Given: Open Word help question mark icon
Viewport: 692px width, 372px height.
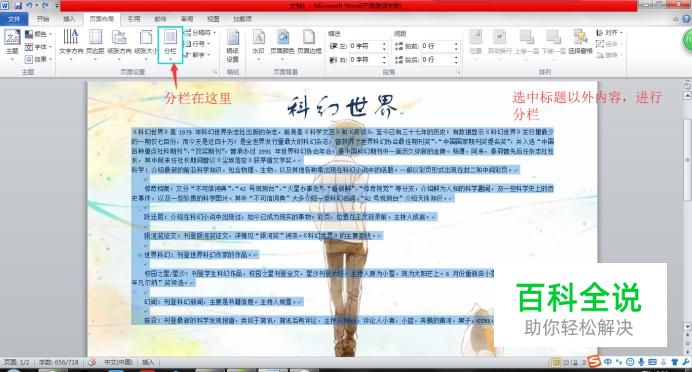Looking at the screenshot, I should [x=686, y=19].
